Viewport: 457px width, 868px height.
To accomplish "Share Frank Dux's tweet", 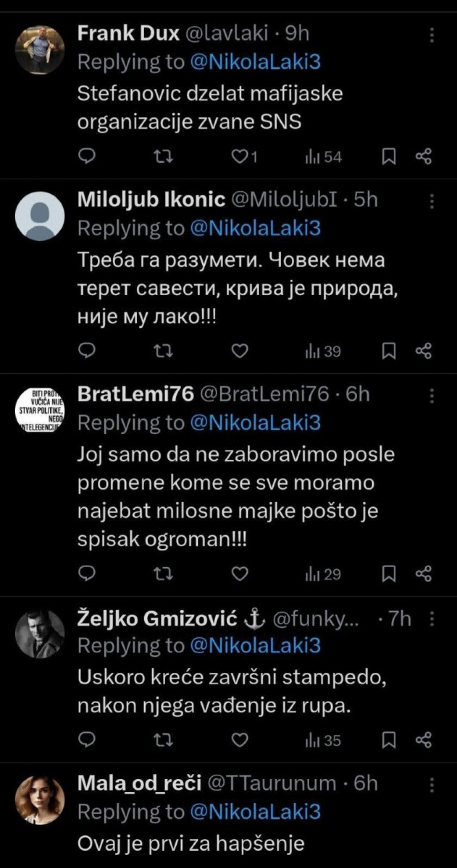I will click(x=424, y=156).
